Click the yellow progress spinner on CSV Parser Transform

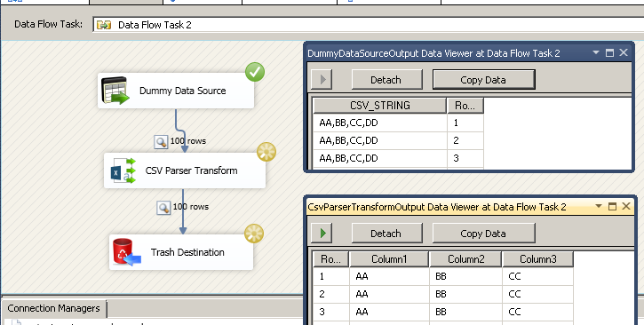point(266,152)
